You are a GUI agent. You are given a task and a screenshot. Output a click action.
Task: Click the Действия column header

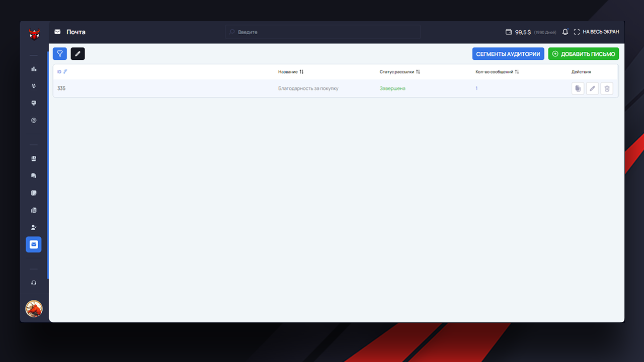coord(581,72)
